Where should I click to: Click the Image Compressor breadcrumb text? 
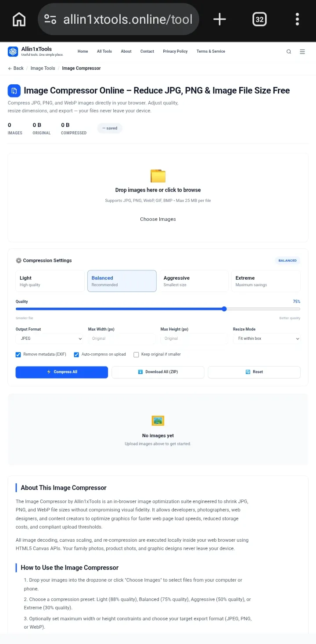click(81, 68)
